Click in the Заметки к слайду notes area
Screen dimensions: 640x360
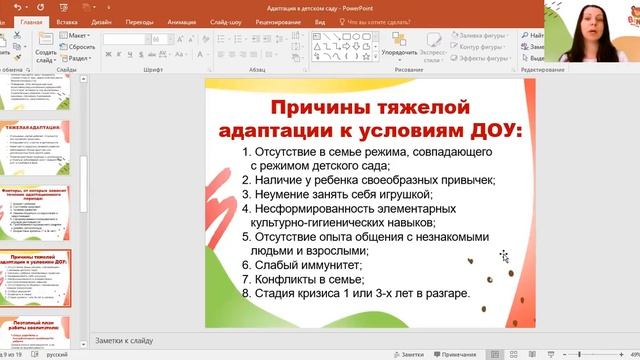363,340
